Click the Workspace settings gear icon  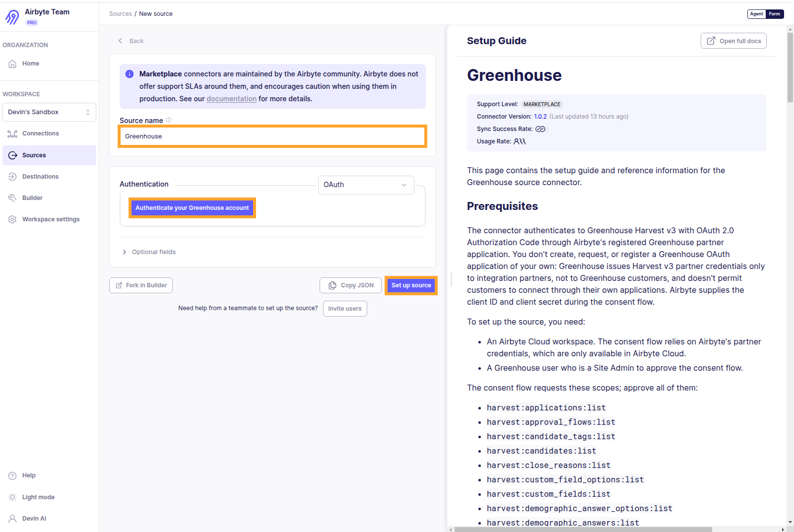[12, 219]
